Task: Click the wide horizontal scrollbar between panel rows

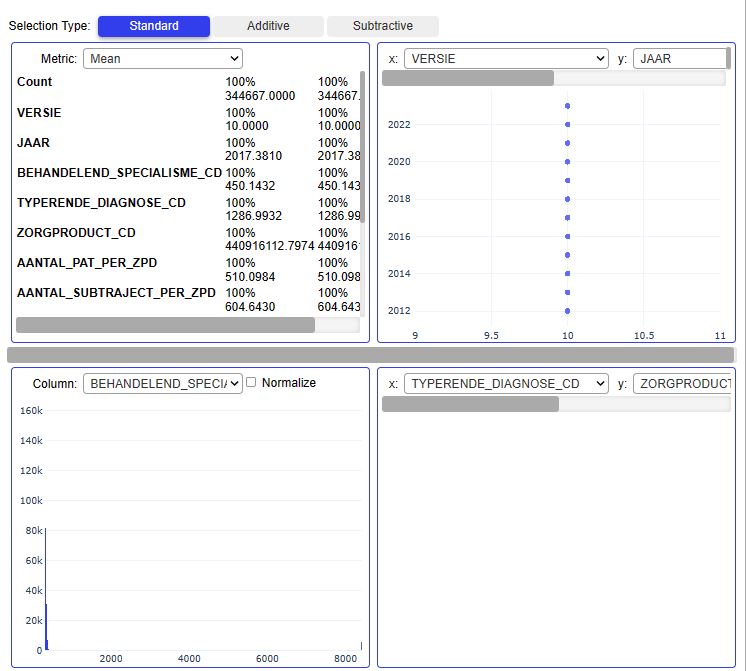Action: (371, 355)
